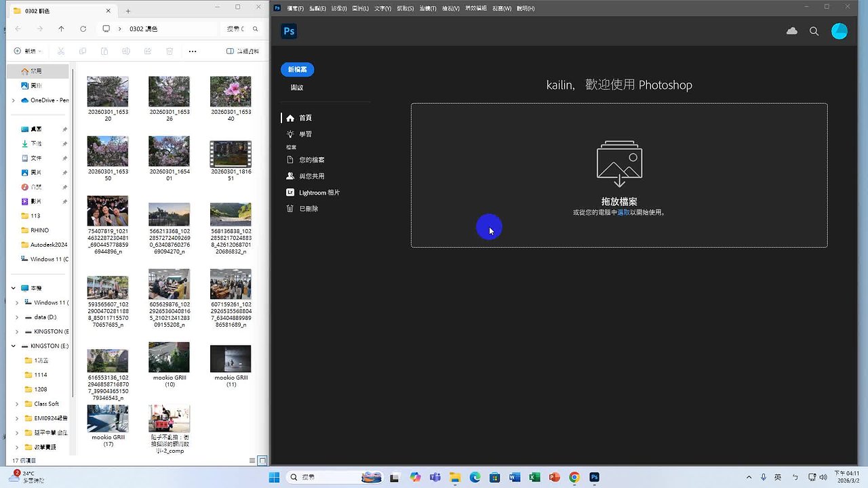The height and width of the screenshot is (488, 868).
Task: Click the blue 新檔案 button in Photoshop
Action: point(297,69)
